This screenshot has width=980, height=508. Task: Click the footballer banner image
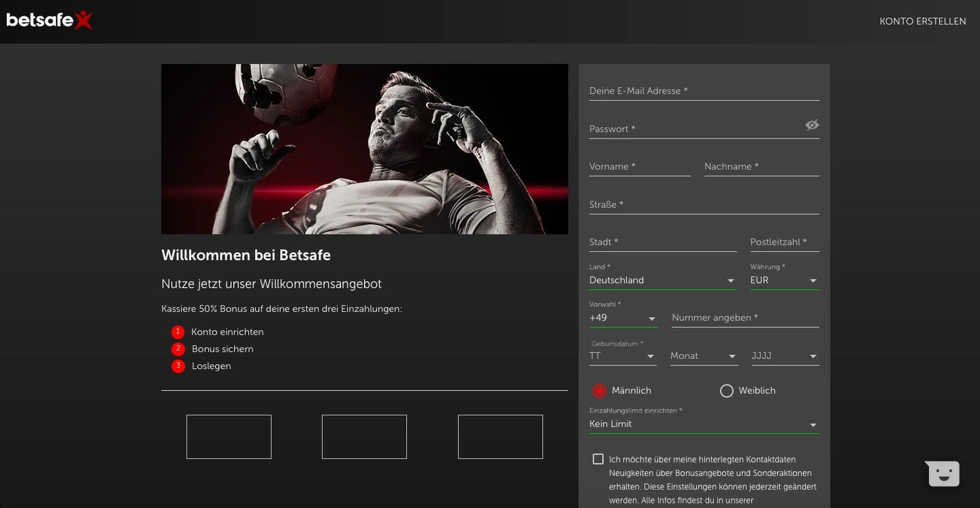tap(365, 149)
